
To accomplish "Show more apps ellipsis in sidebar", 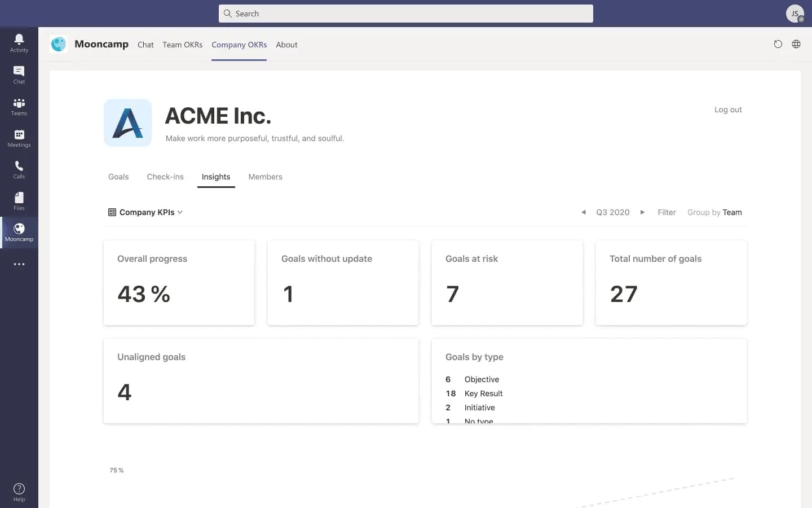I will click(x=19, y=264).
